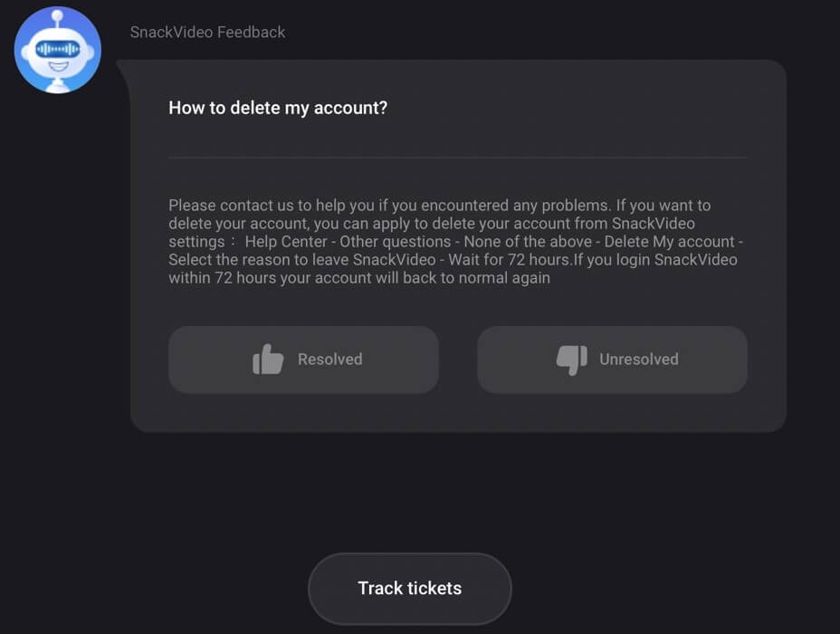
Task: Mark the answer as Resolved
Action: pyautogui.click(x=303, y=360)
